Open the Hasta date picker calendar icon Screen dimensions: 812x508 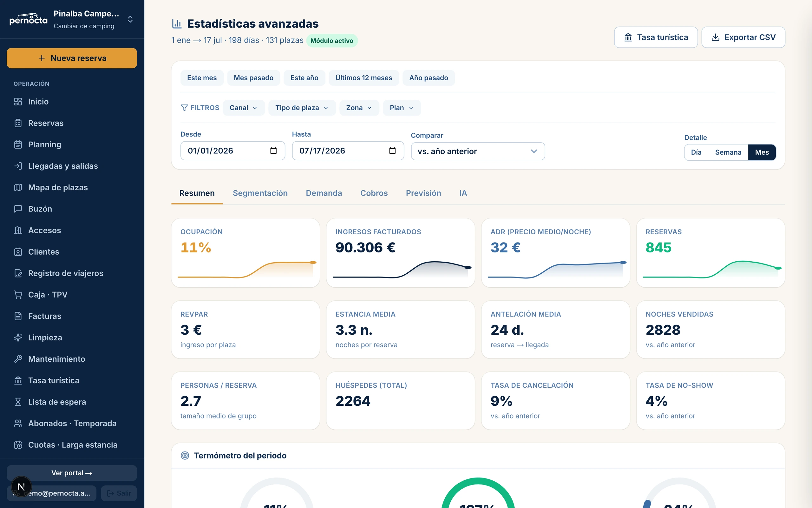pyautogui.click(x=392, y=150)
